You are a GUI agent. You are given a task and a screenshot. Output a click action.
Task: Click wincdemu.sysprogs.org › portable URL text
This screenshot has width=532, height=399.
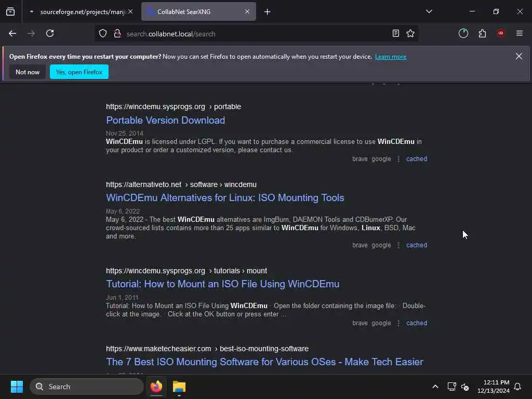(x=174, y=107)
